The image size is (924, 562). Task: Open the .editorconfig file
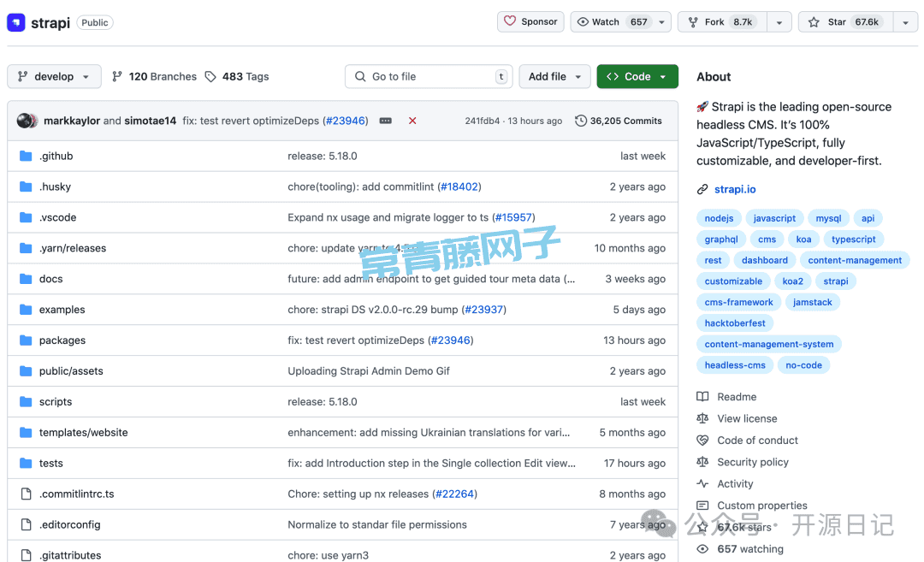pyautogui.click(x=69, y=524)
